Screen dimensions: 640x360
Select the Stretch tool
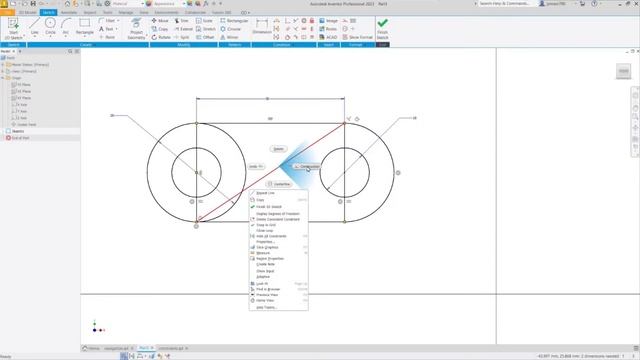pyautogui.click(x=206, y=29)
